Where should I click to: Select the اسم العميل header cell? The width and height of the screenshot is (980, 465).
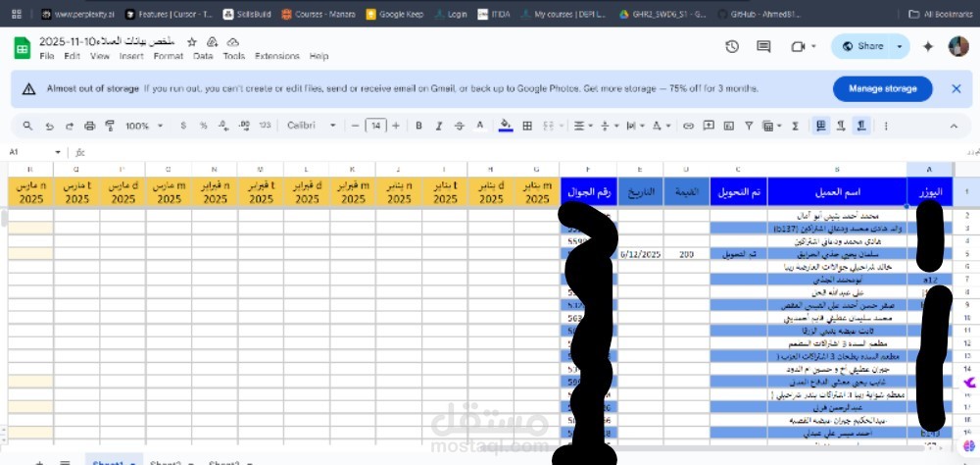coord(837,191)
